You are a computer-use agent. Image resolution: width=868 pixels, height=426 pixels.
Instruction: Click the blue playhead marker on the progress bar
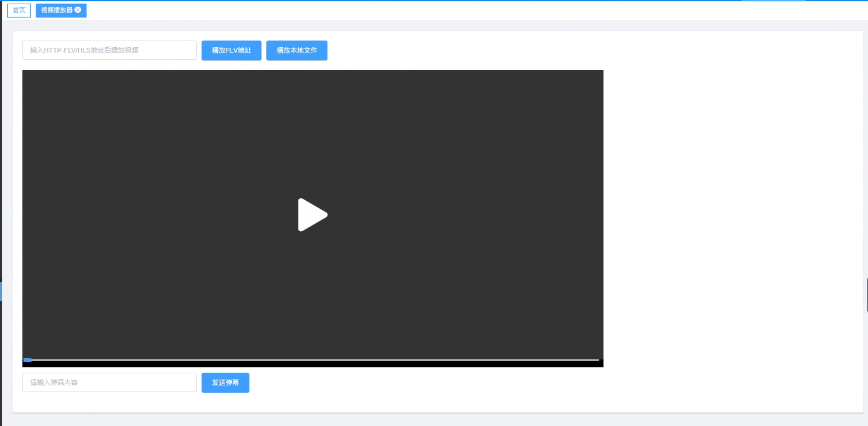tap(27, 360)
